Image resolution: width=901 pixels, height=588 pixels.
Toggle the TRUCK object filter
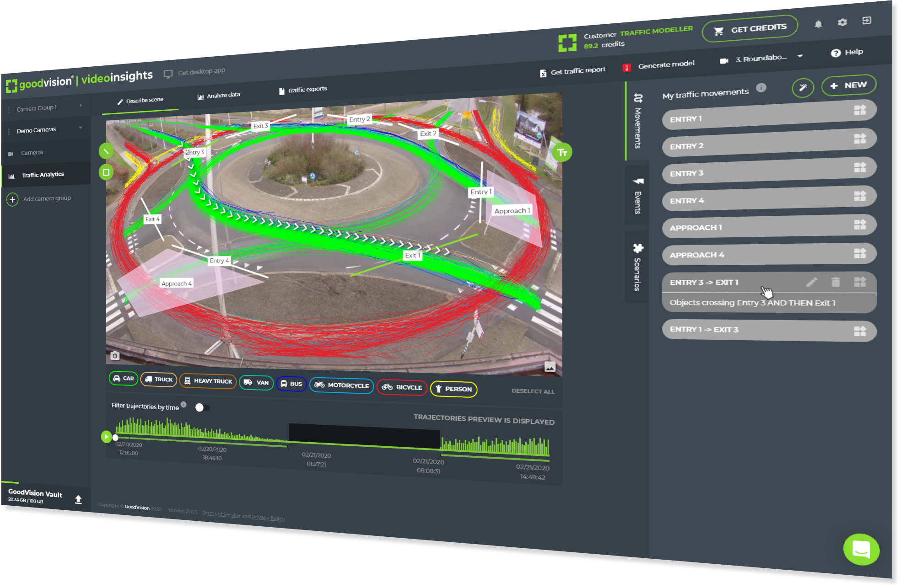159,380
